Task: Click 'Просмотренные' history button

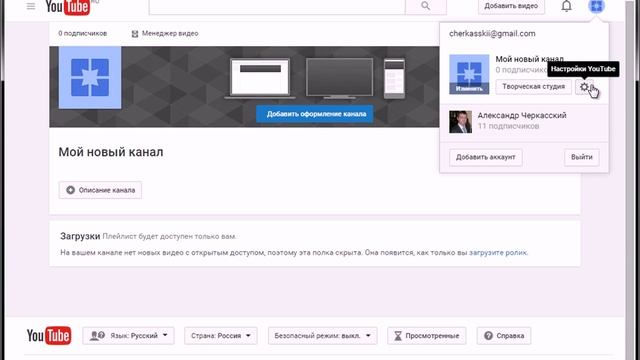Action: pos(427,336)
